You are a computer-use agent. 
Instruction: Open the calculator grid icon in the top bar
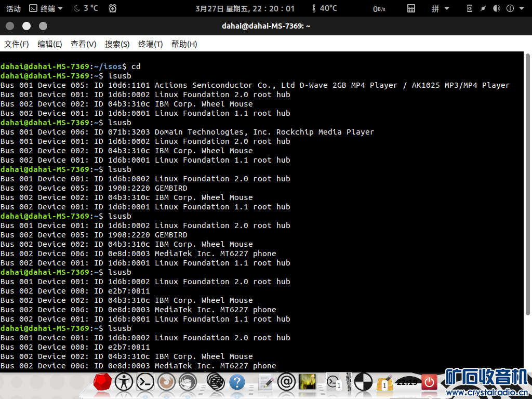point(411,8)
